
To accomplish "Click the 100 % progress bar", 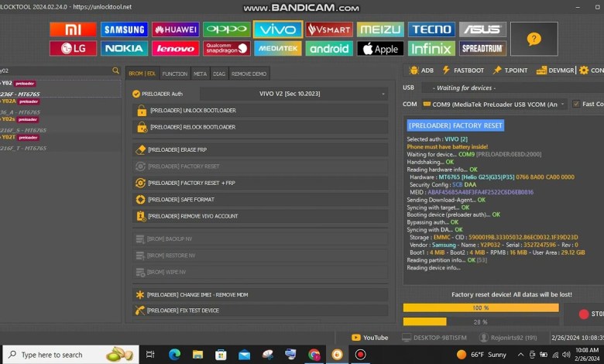I will point(481,307).
